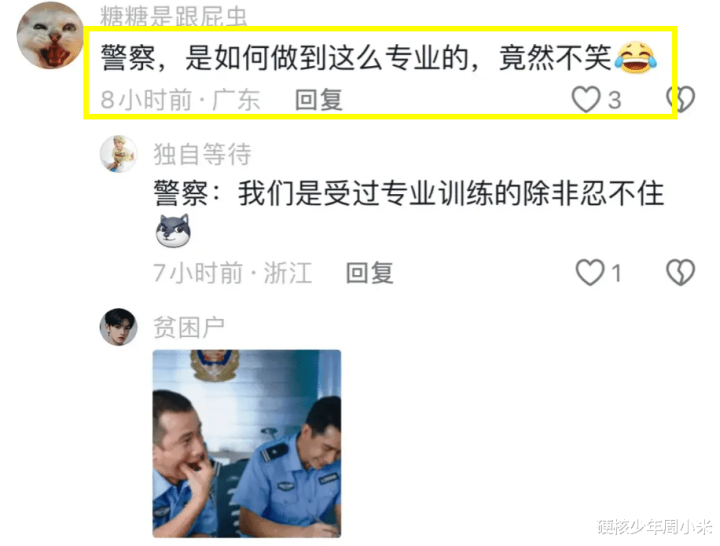Tap the 8小时前 · 广东 timestamp
Image resolution: width=720 pixels, height=546 pixels.
[x=180, y=100]
